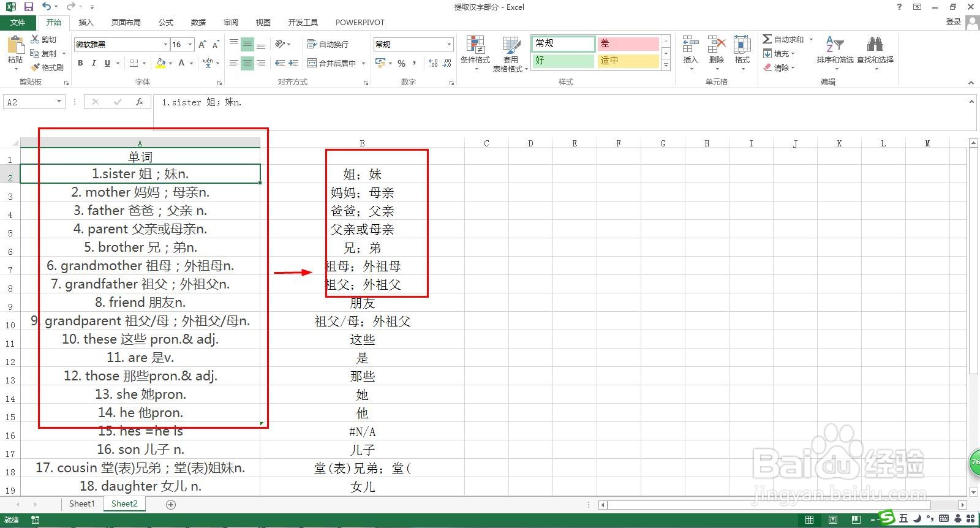Viewport: 980px width, 528px height.
Task: Click in the formula bar text
Action: (x=202, y=102)
